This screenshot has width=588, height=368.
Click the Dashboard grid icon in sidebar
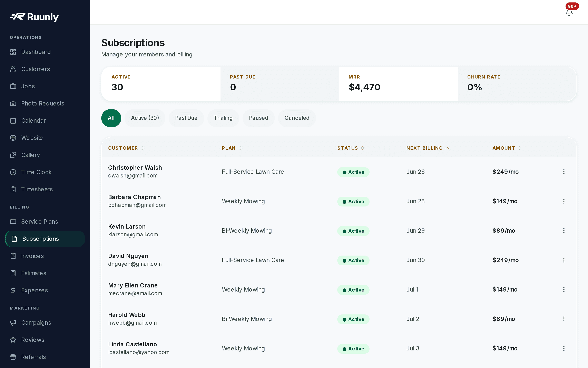tap(13, 52)
